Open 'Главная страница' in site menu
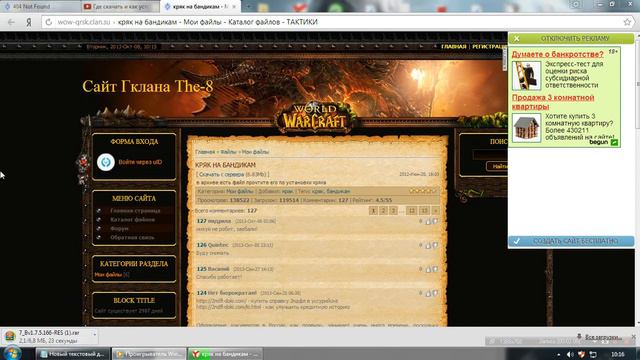Screen dimensions: 640x360 coord(135,211)
